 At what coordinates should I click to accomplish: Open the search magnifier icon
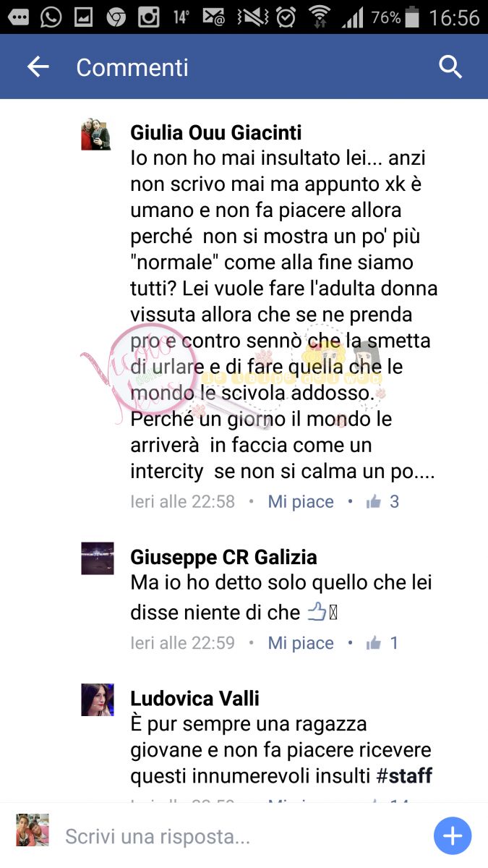[450, 67]
